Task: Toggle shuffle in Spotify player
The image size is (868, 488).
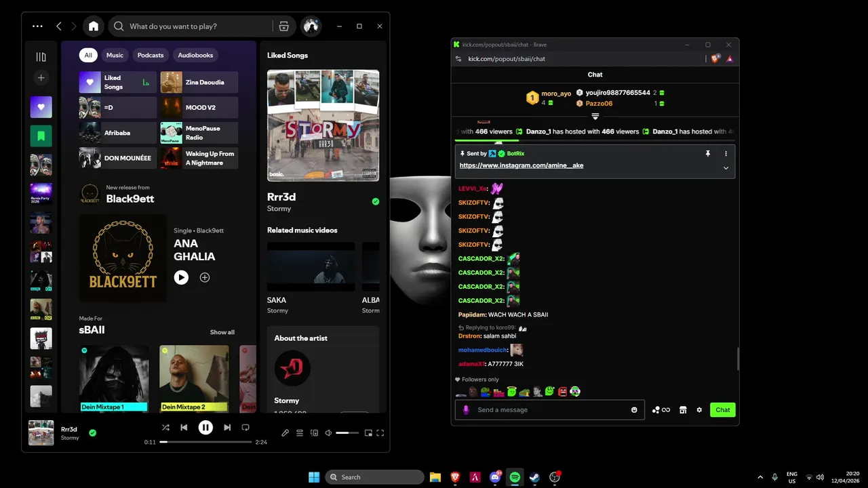Action: [x=165, y=428]
